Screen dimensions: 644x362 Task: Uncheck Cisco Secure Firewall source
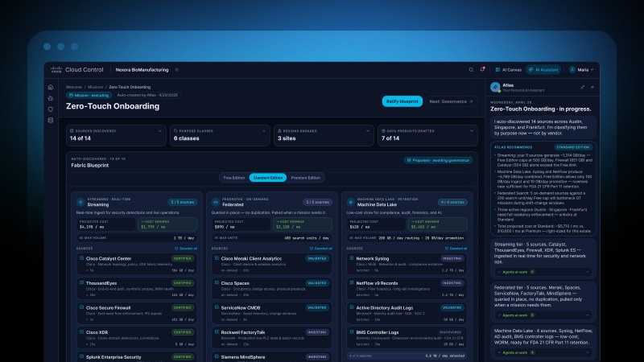pos(81,307)
